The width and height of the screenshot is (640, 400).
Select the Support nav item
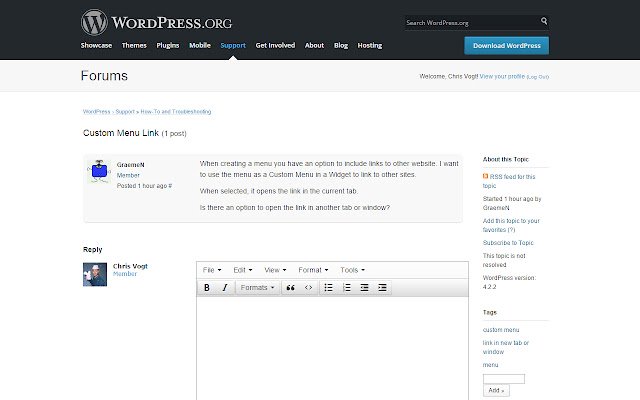click(233, 45)
